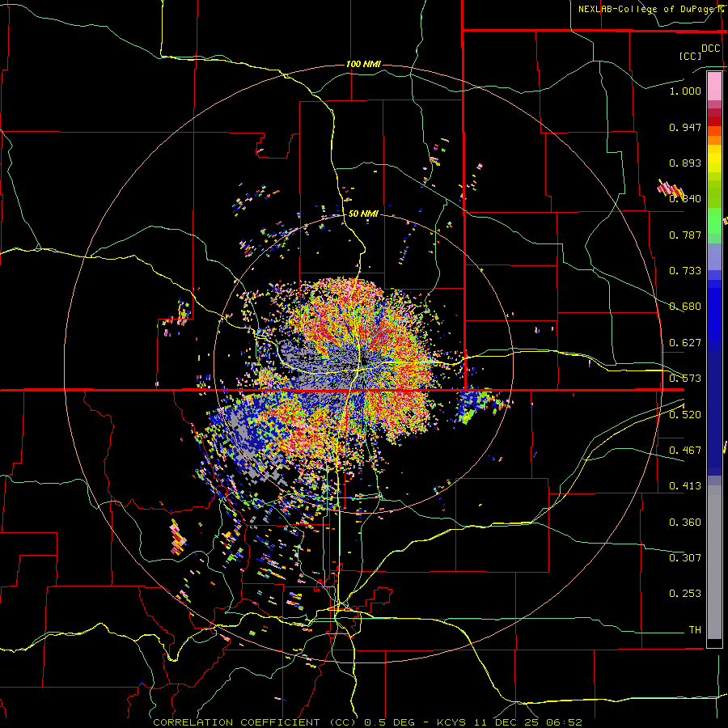Viewport: 728px width, 728px height.
Task: Click the 0.520 scale value
Action: point(685,415)
